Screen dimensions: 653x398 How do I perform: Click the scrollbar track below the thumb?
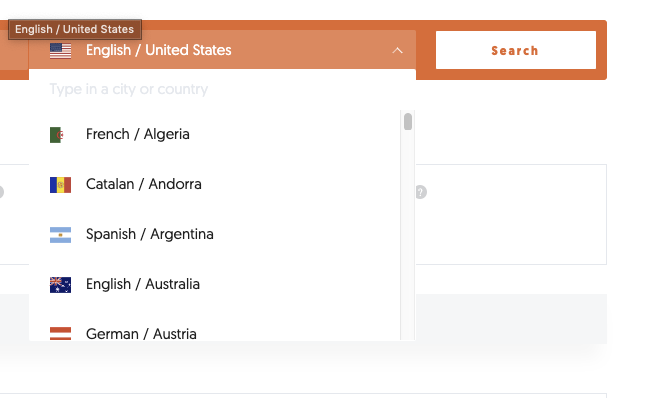(x=408, y=235)
